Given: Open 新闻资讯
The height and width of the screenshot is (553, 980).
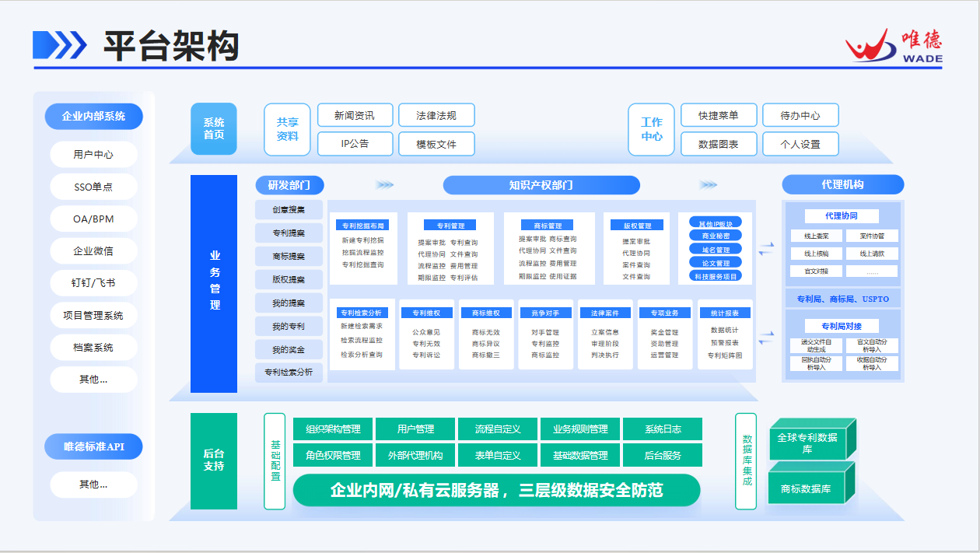Looking at the screenshot, I should [354, 115].
